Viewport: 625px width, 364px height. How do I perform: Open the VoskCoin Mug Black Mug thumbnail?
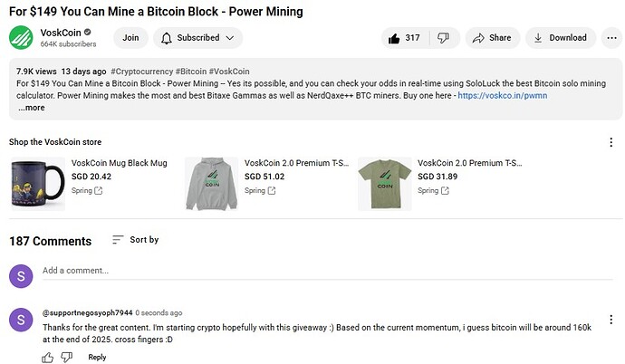coord(38,184)
